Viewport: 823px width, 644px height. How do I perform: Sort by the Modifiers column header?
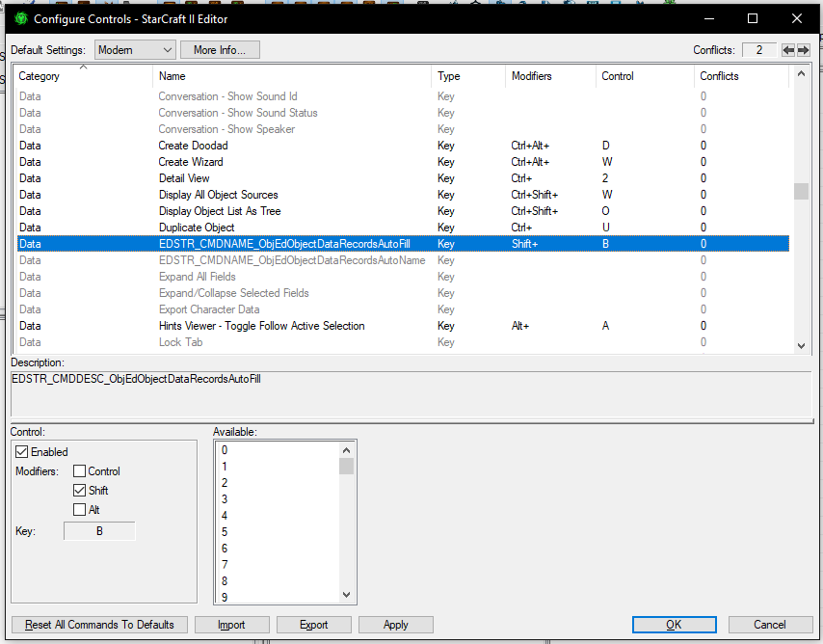click(550, 76)
